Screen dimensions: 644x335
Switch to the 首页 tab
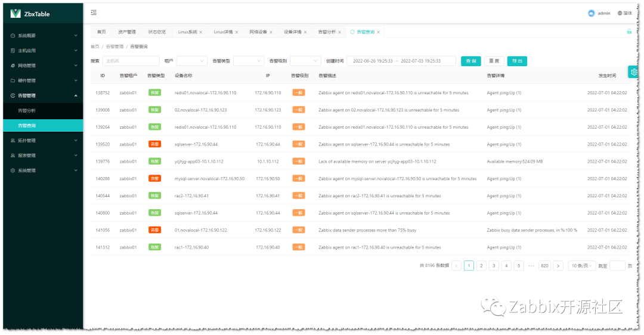click(101, 32)
